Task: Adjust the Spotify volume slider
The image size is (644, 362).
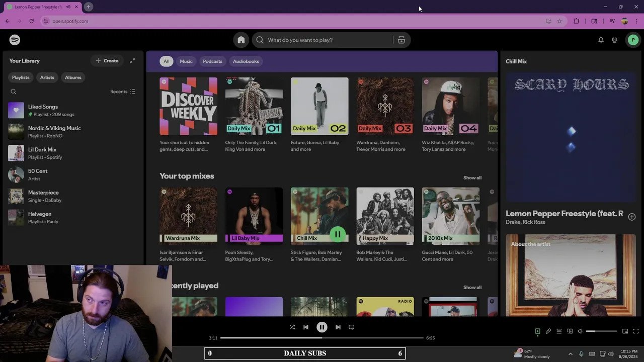Action: pos(601,331)
